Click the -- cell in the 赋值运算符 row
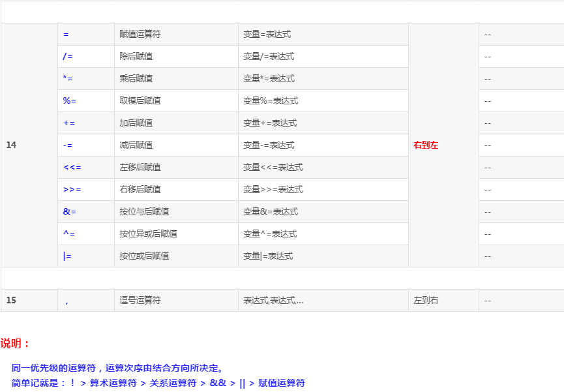Image resolution: width=564 pixels, height=392 pixels. pos(521,35)
